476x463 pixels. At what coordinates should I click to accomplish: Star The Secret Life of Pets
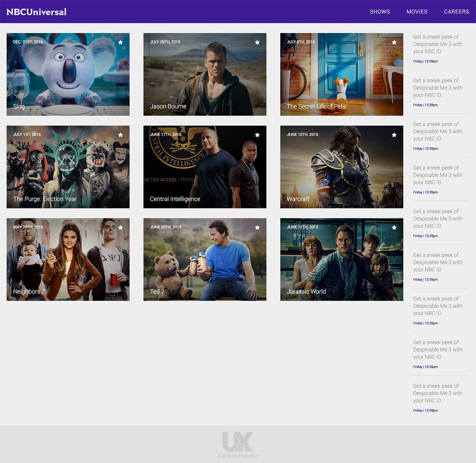[x=394, y=42]
